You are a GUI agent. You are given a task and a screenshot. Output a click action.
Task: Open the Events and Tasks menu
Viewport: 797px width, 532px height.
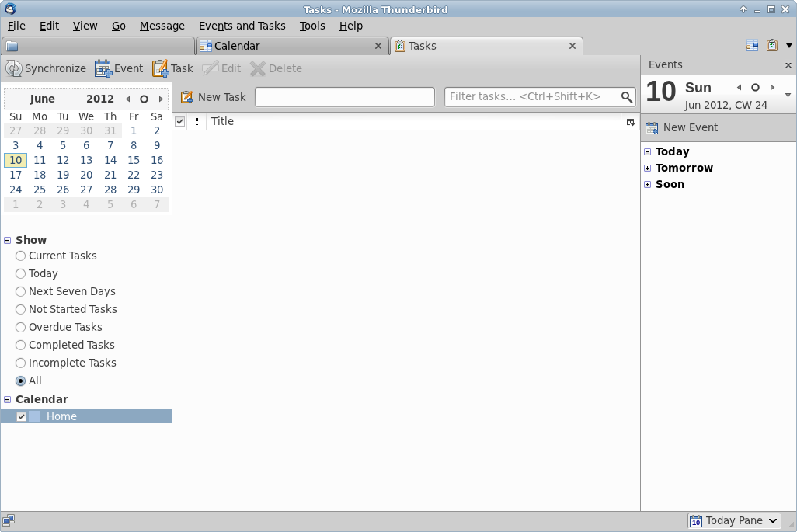click(242, 26)
